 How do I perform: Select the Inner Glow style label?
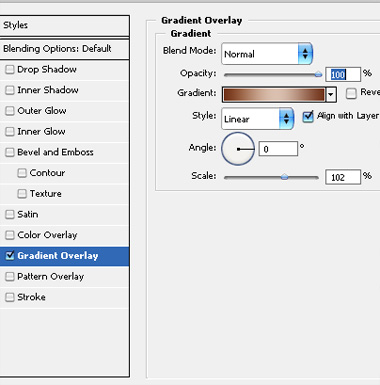[41, 131]
